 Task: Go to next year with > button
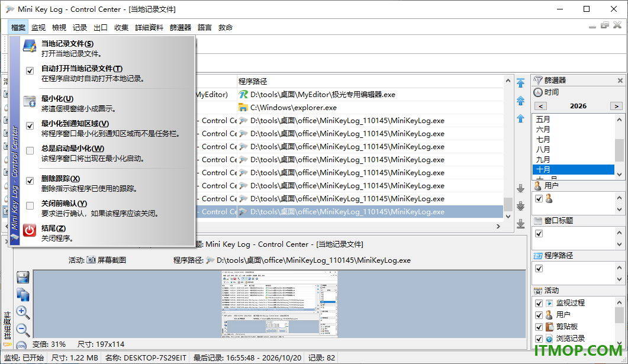[616, 106]
